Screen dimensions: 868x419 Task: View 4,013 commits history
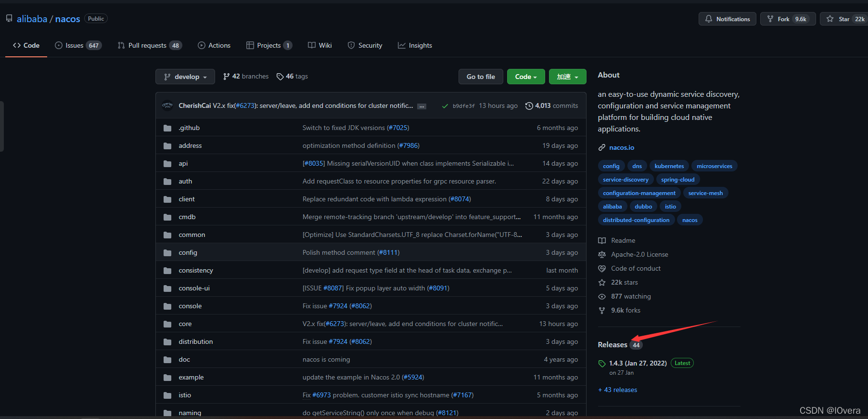(x=552, y=106)
